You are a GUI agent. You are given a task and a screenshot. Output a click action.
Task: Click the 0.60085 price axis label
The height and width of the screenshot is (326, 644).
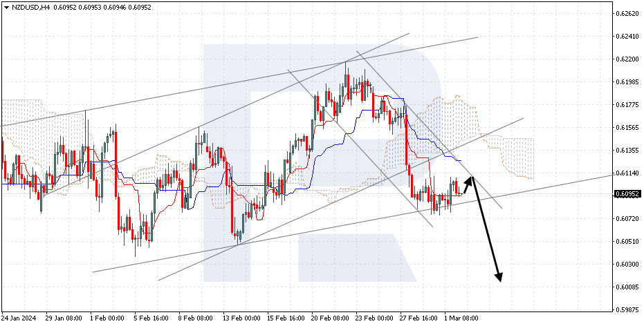(626, 287)
